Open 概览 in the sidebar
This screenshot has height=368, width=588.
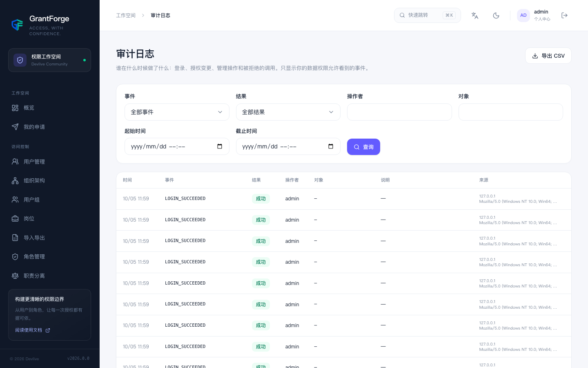tap(49, 108)
